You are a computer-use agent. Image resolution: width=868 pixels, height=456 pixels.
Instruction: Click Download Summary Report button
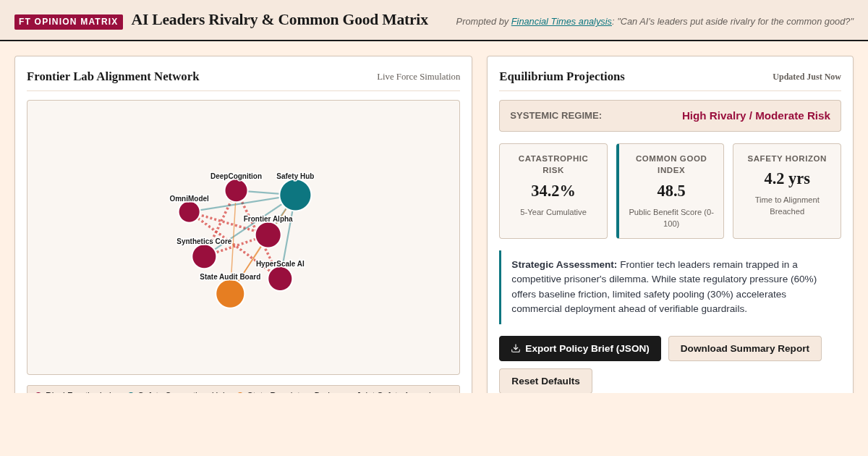[745, 348]
